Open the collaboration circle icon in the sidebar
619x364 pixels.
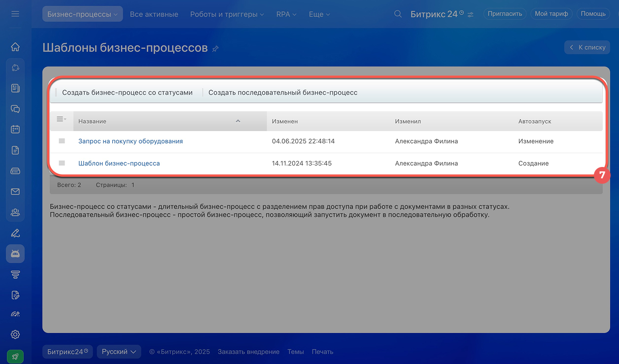(15, 68)
